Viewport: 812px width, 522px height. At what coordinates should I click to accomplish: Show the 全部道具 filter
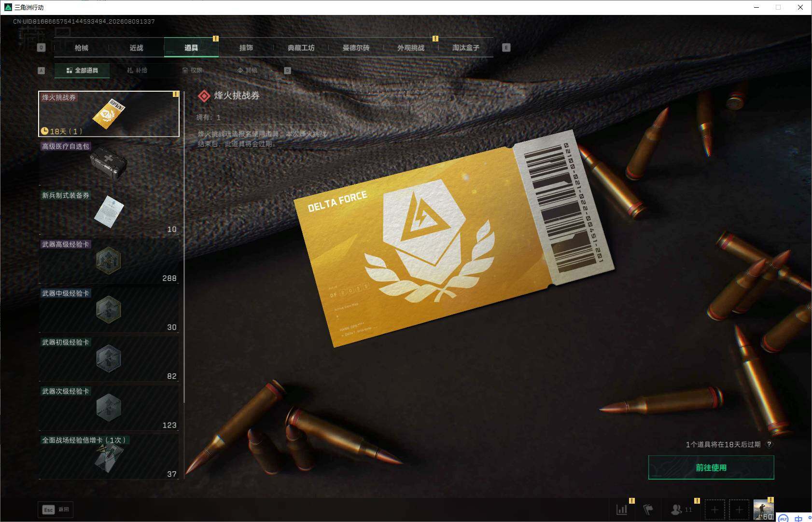point(82,70)
